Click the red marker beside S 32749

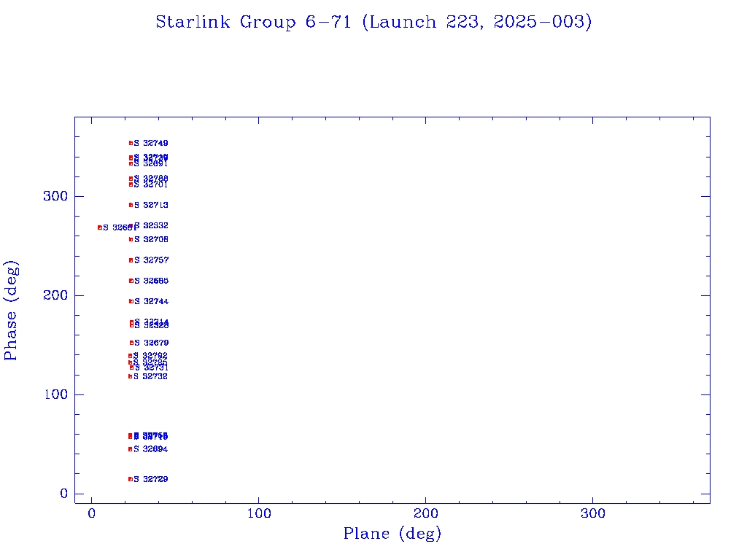[x=131, y=144]
